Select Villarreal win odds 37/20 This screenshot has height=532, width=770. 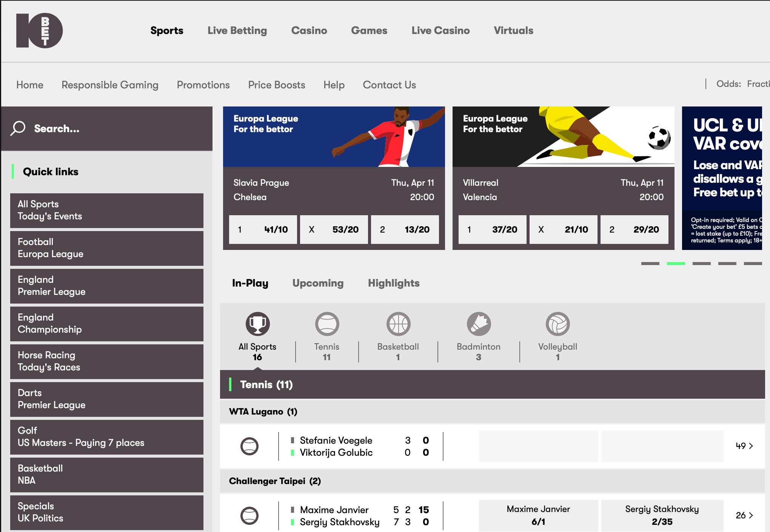pos(493,229)
